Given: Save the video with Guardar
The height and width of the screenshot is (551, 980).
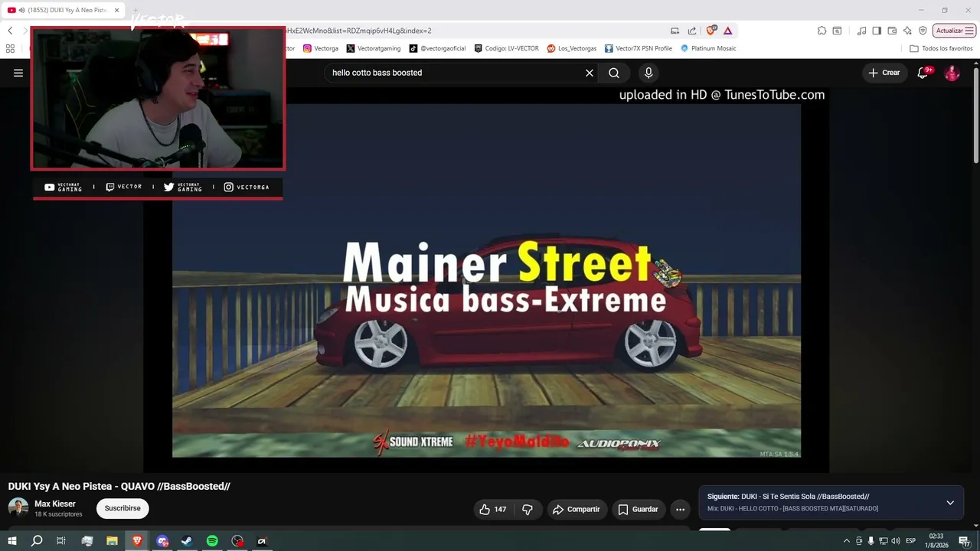Looking at the screenshot, I should click(639, 509).
